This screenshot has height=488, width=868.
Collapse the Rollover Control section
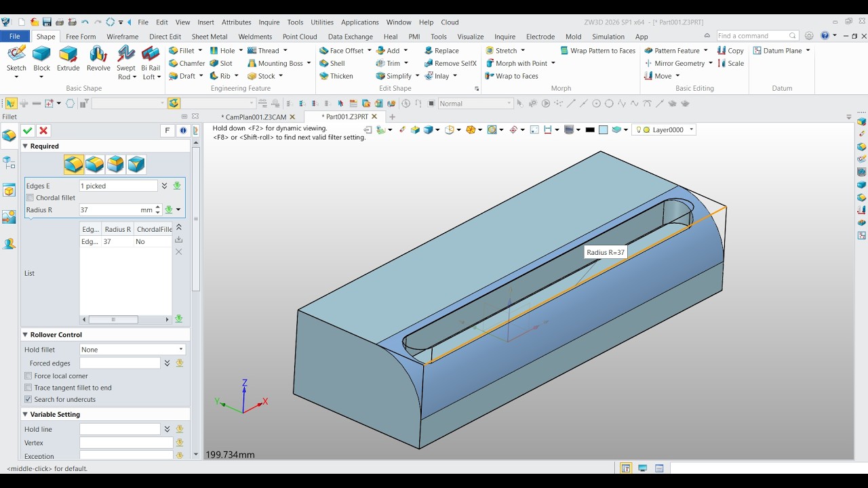[25, 335]
